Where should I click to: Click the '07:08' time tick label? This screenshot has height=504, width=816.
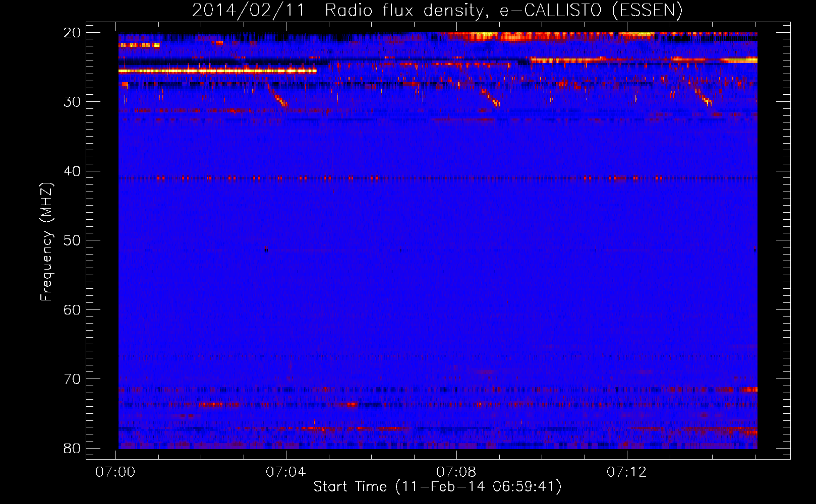pos(456,472)
